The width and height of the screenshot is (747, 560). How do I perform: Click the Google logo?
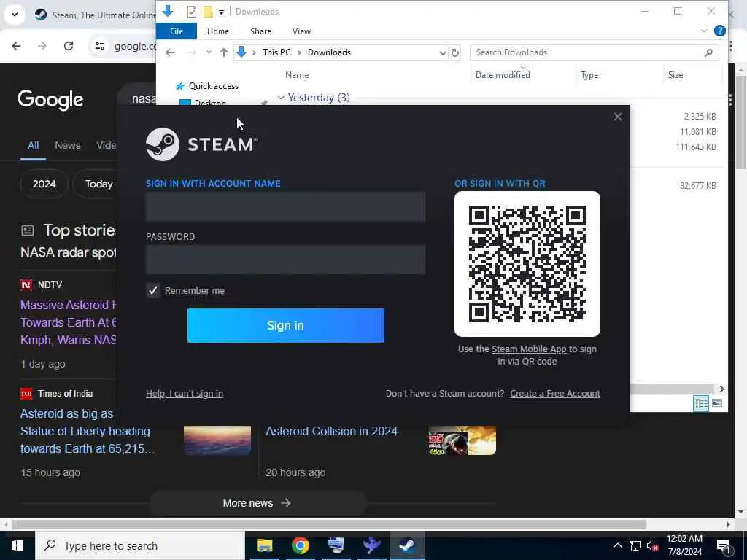tap(50, 99)
